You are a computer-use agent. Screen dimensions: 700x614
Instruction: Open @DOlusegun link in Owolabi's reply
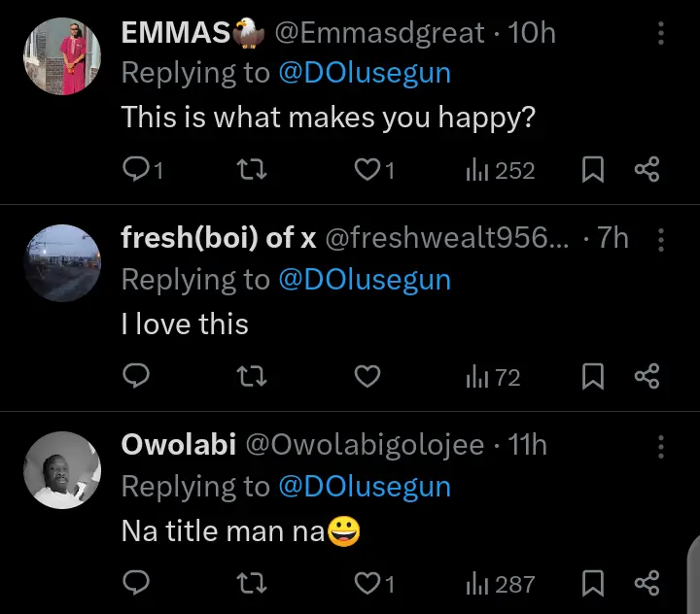365,486
